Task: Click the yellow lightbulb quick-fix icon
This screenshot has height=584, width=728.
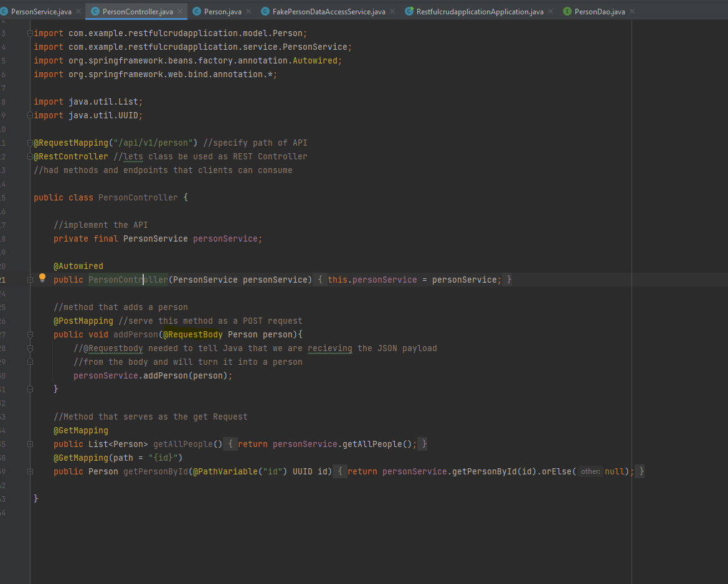Action: click(x=42, y=278)
